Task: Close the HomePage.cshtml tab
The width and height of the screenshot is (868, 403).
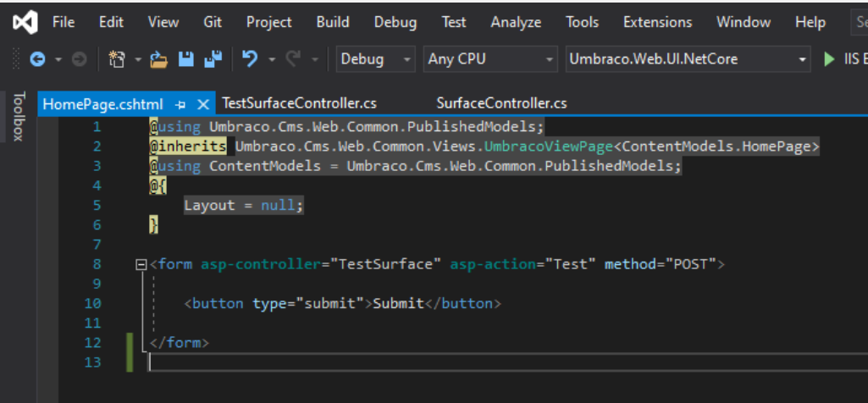Action: pyautogui.click(x=202, y=104)
